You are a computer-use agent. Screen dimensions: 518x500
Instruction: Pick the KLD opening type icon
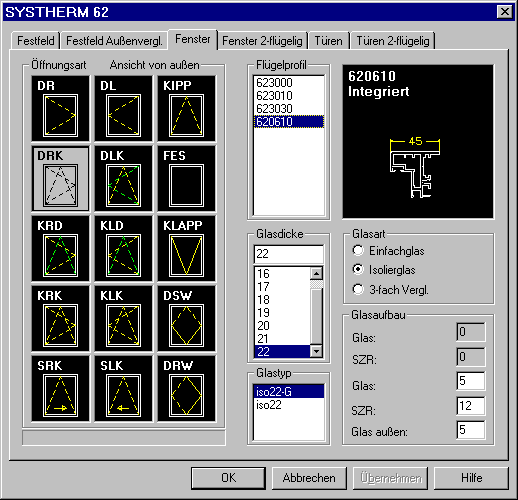[x=123, y=249]
